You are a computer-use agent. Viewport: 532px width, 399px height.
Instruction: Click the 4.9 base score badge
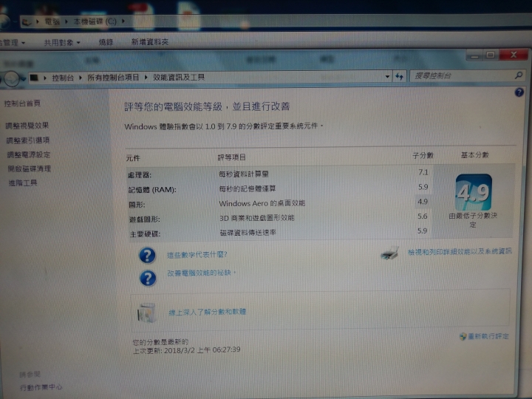click(x=474, y=192)
